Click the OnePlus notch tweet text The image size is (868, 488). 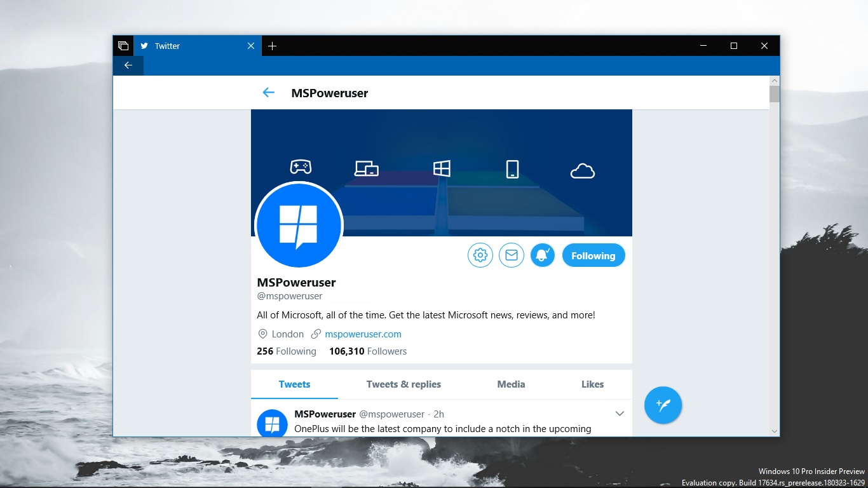[x=443, y=429]
